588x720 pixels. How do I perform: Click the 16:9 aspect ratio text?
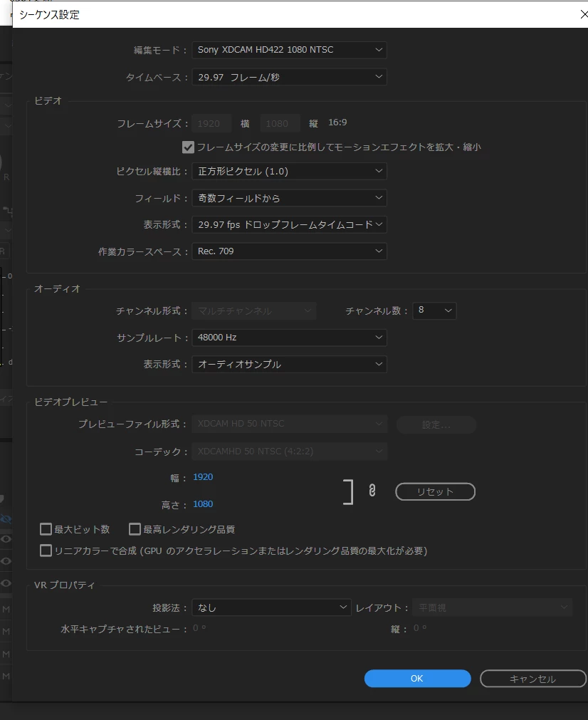pos(337,122)
